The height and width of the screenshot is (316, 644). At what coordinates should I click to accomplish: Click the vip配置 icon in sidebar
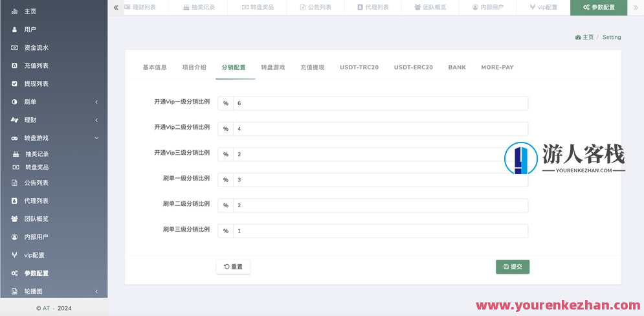point(14,255)
